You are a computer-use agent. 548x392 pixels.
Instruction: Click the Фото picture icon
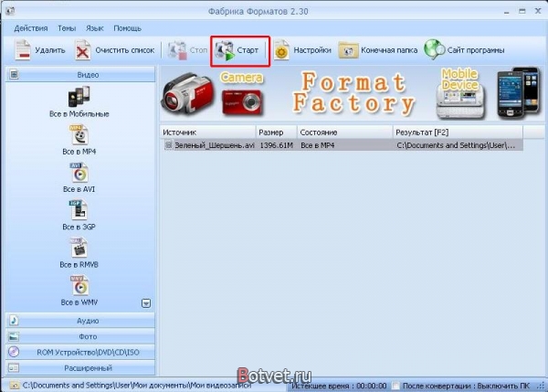click(x=14, y=336)
